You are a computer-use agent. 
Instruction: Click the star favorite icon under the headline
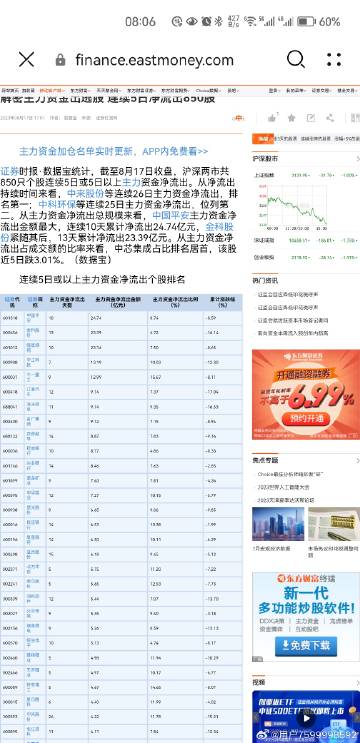(291, 118)
